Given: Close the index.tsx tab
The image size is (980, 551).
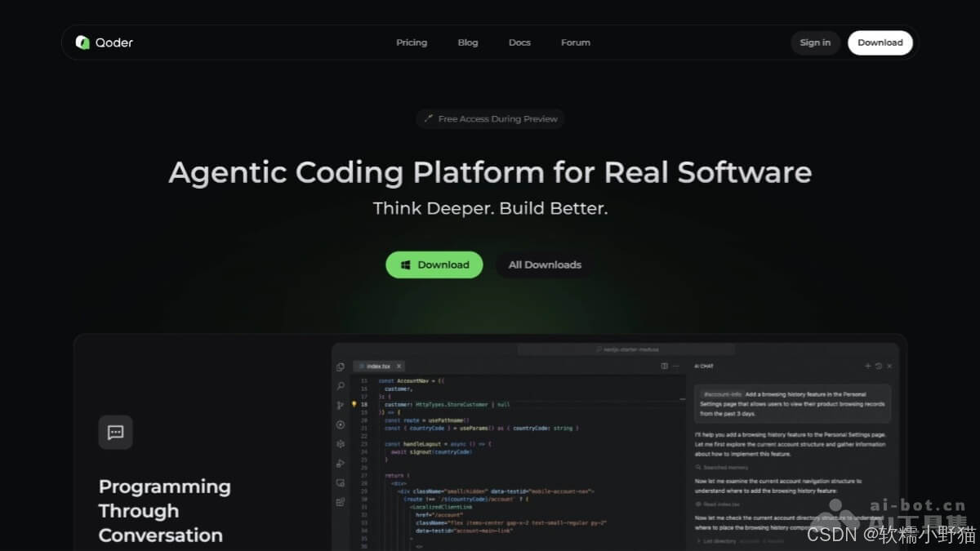Looking at the screenshot, I should [x=398, y=367].
